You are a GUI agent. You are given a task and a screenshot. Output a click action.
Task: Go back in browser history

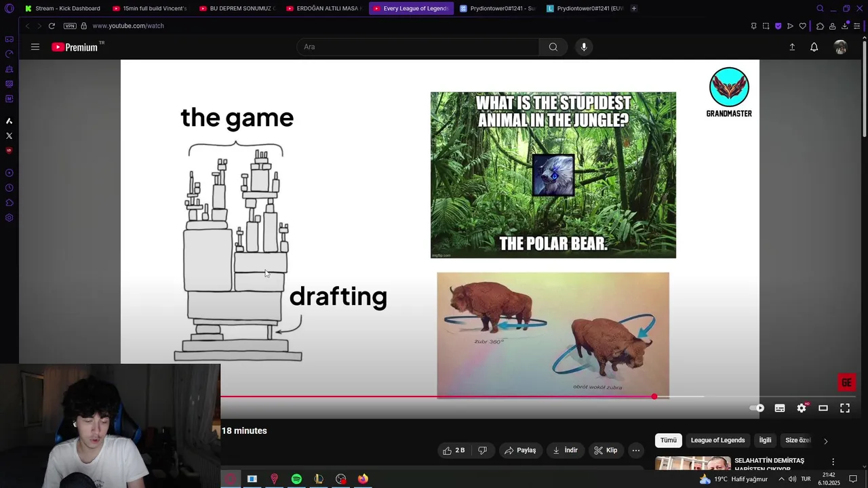coord(27,26)
